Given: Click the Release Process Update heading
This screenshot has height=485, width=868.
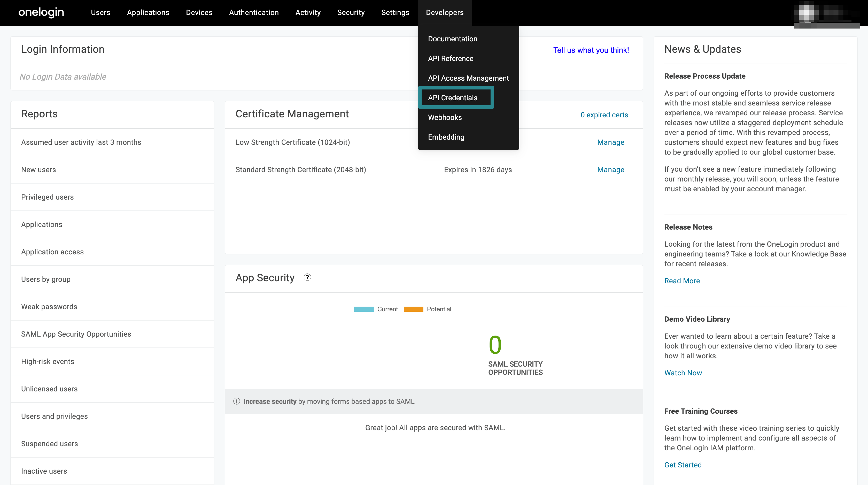Looking at the screenshot, I should click(705, 76).
